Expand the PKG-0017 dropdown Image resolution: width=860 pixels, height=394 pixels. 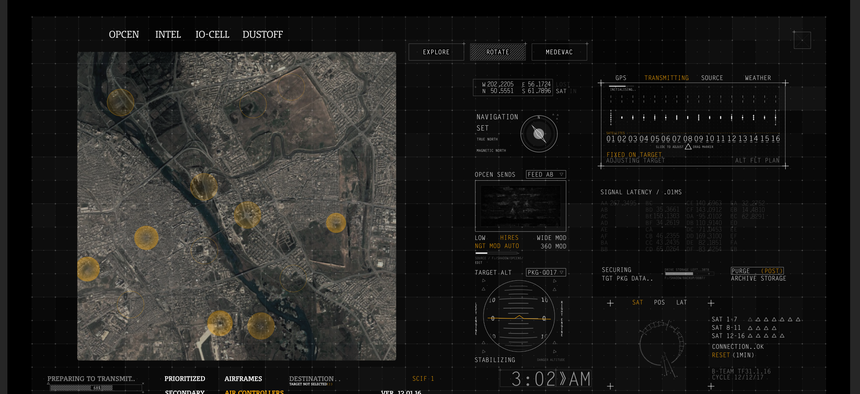click(x=546, y=272)
